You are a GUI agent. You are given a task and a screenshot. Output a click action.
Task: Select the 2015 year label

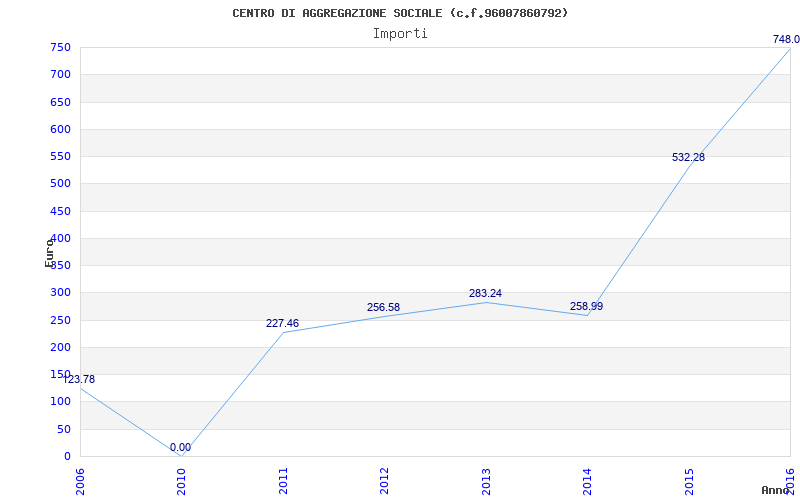[x=689, y=481]
